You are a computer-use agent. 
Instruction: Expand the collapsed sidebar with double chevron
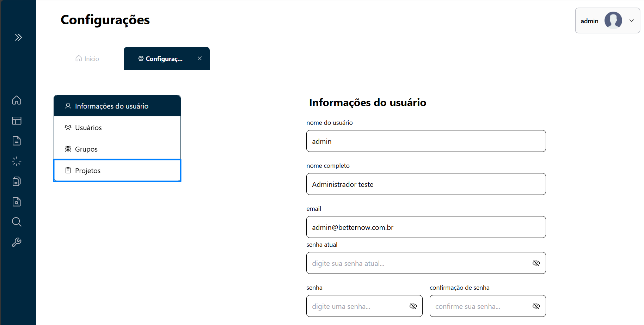pyautogui.click(x=18, y=37)
